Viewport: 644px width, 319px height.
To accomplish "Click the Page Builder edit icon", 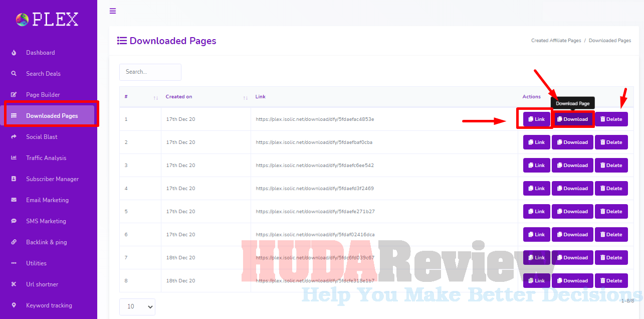I will (14, 95).
